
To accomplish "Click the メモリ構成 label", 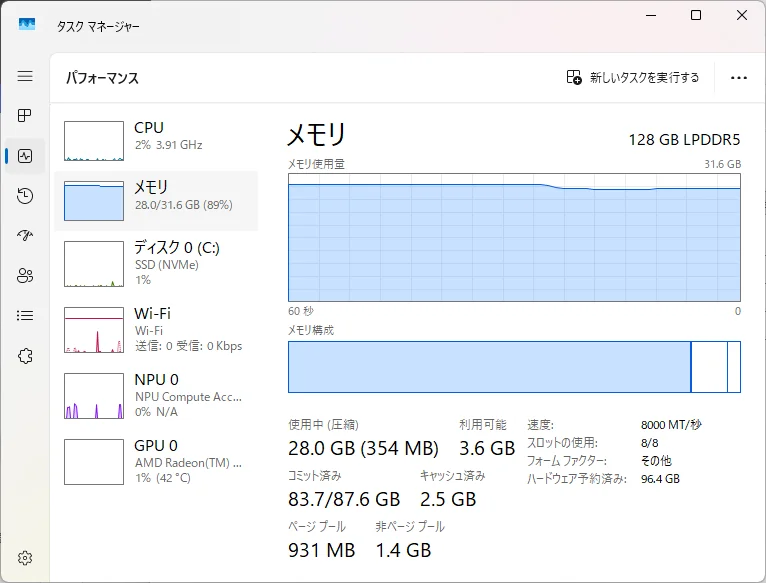I will (x=311, y=330).
